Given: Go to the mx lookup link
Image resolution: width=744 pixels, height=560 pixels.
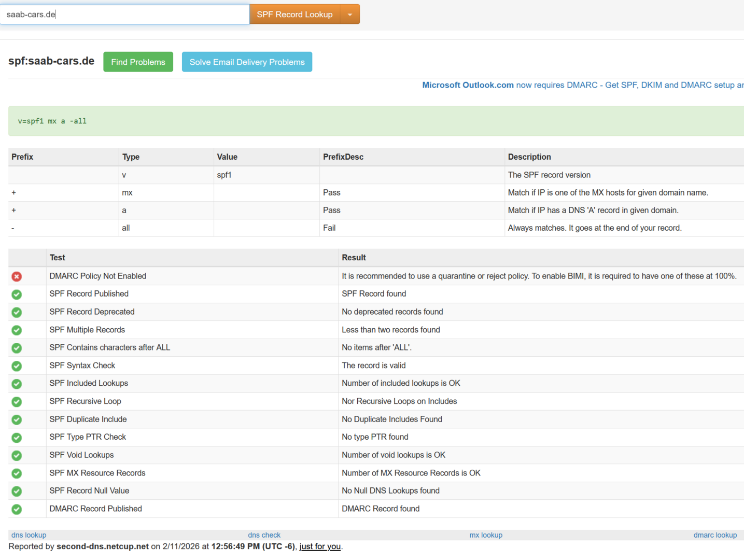Looking at the screenshot, I should click(486, 535).
